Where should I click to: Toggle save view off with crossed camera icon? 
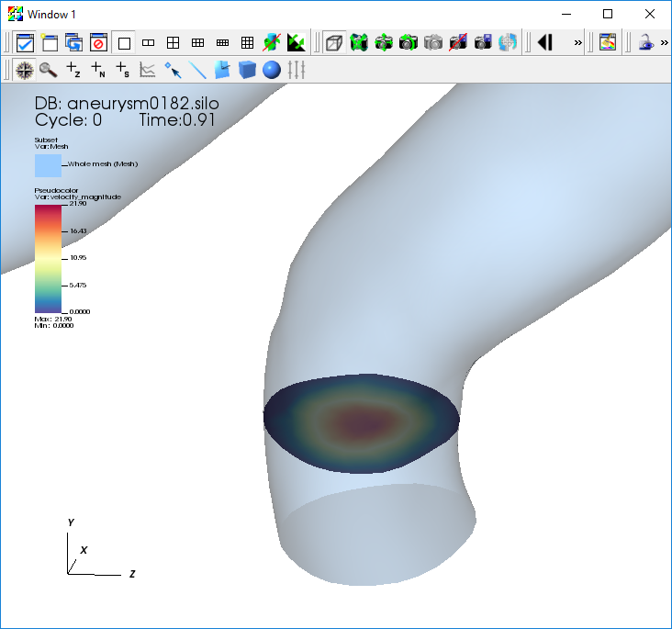458,42
